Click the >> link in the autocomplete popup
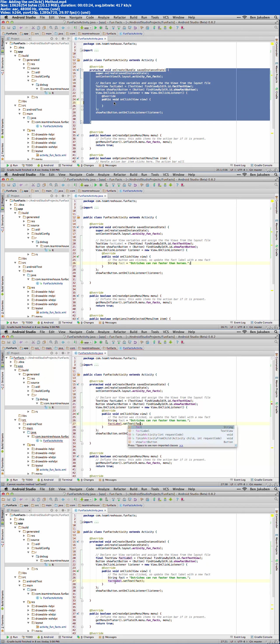This screenshot has height=644, width=280. pyautogui.click(x=181, y=445)
